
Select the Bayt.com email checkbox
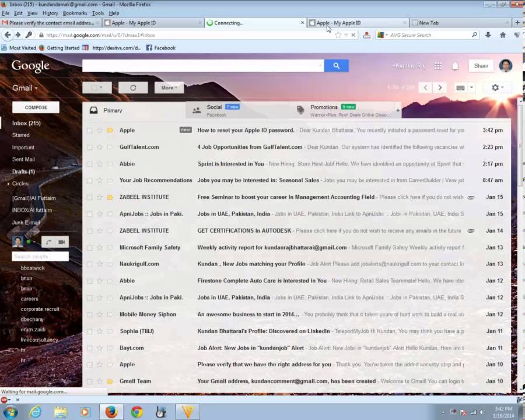[x=89, y=348]
